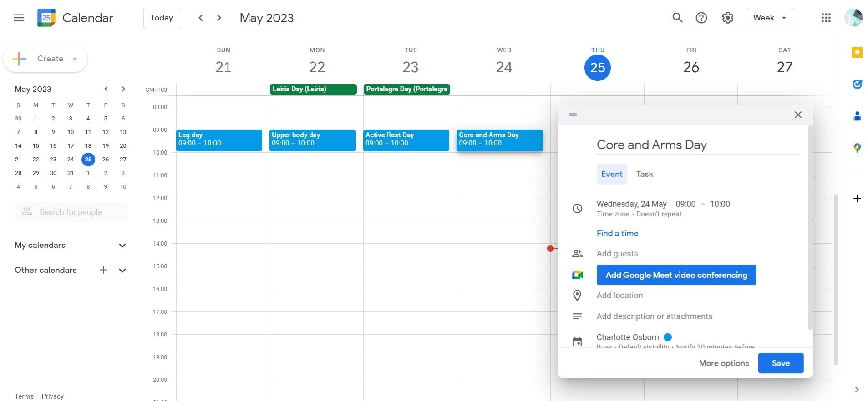Collapse the My calendars section
Viewport: 868px width, 401px height.
[x=122, y=246]
